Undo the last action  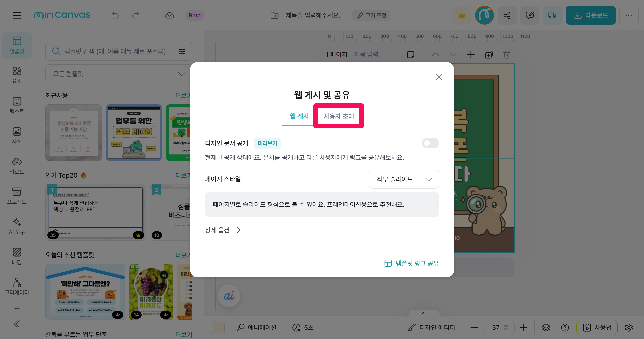pos(115,15)
